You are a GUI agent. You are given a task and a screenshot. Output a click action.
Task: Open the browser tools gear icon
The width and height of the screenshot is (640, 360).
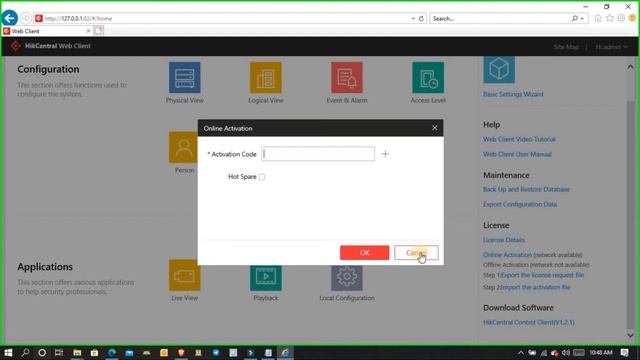(x=621, y=18)
